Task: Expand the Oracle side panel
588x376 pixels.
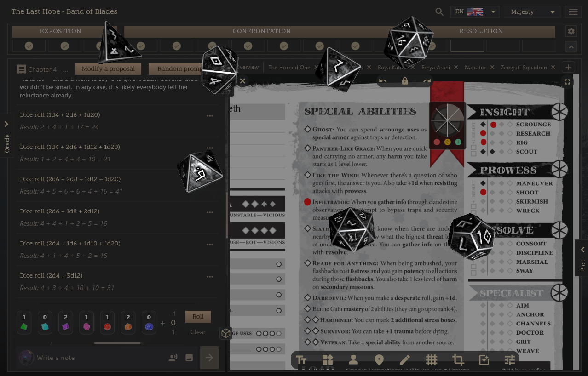Action: [x=6, y=136]
